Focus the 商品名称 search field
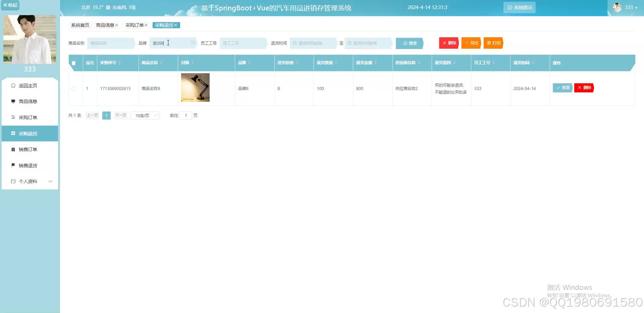 click(110, 43)
